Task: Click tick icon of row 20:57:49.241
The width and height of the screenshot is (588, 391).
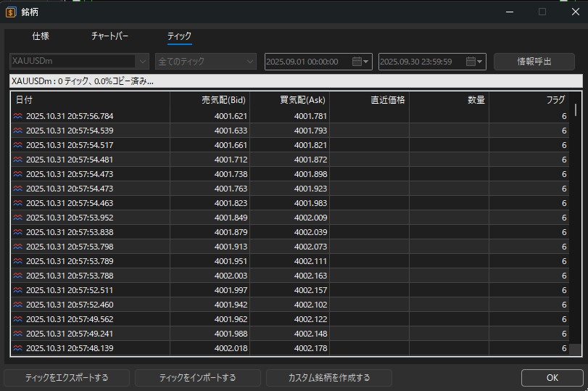Action: (x=17, y=334)
